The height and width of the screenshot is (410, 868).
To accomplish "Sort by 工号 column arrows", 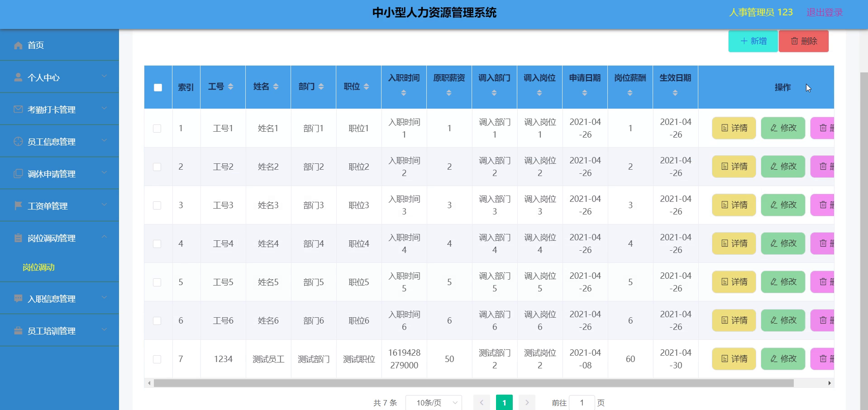I will [231, 86].
